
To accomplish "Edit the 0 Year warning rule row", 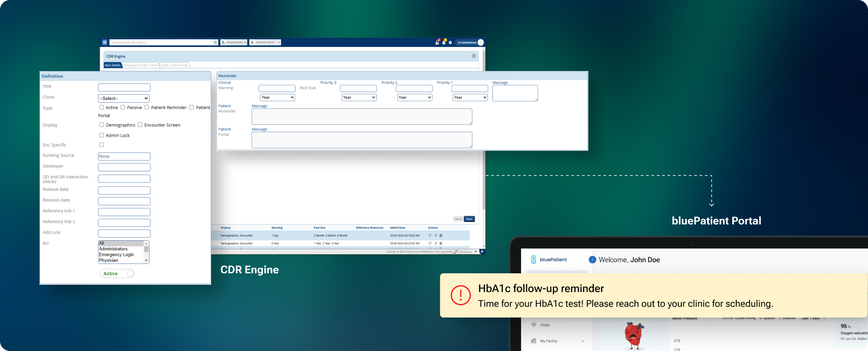I will [x=430, y=243].
